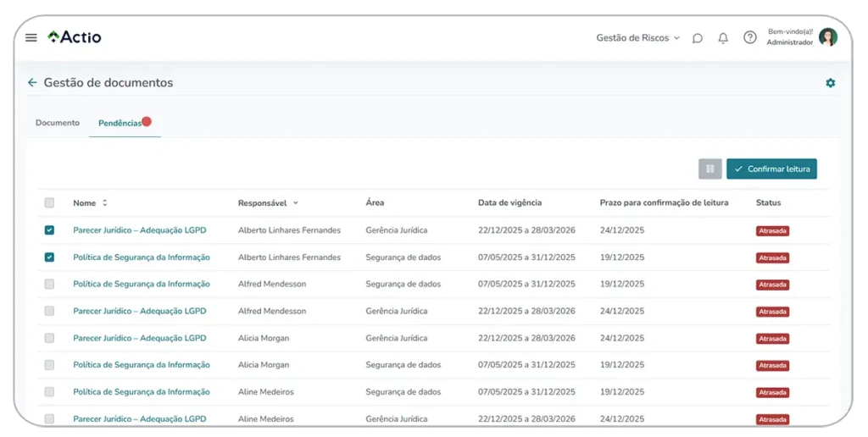Image resolution: width=868 pixels, height=437 pixels.
Task: Click the administrator profile avatar
Action: click(x=827, y=37)
